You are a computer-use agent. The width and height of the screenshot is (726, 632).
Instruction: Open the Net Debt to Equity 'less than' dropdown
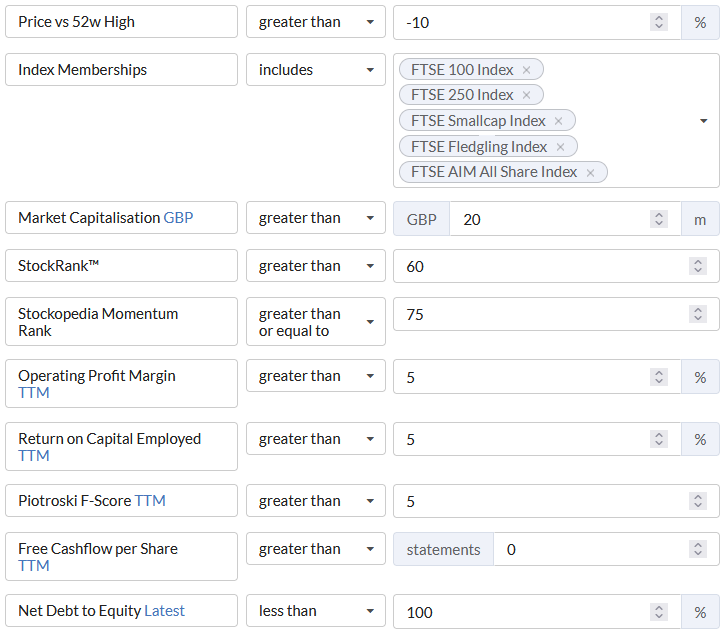pos(315,611)
